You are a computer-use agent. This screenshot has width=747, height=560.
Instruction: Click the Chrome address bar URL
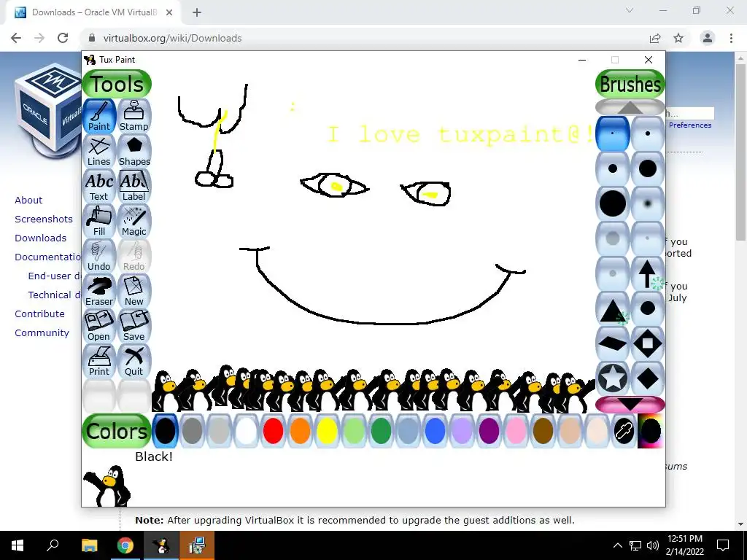(172, 38)
